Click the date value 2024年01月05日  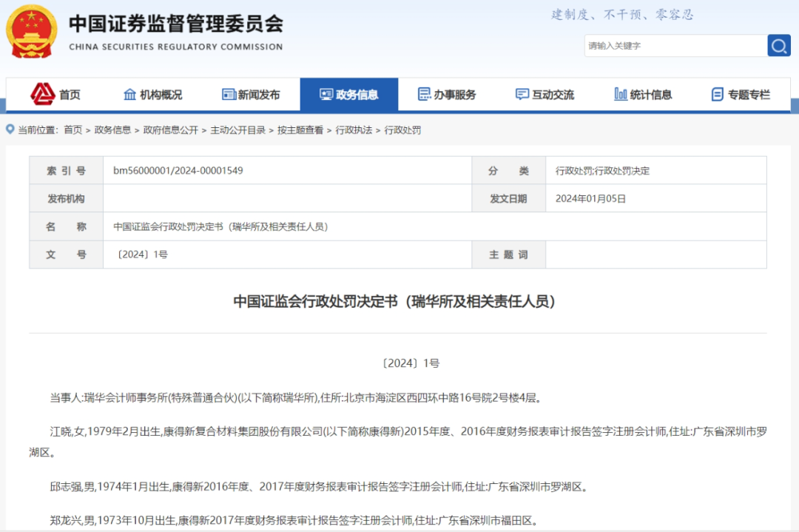(x=590, y=199)
